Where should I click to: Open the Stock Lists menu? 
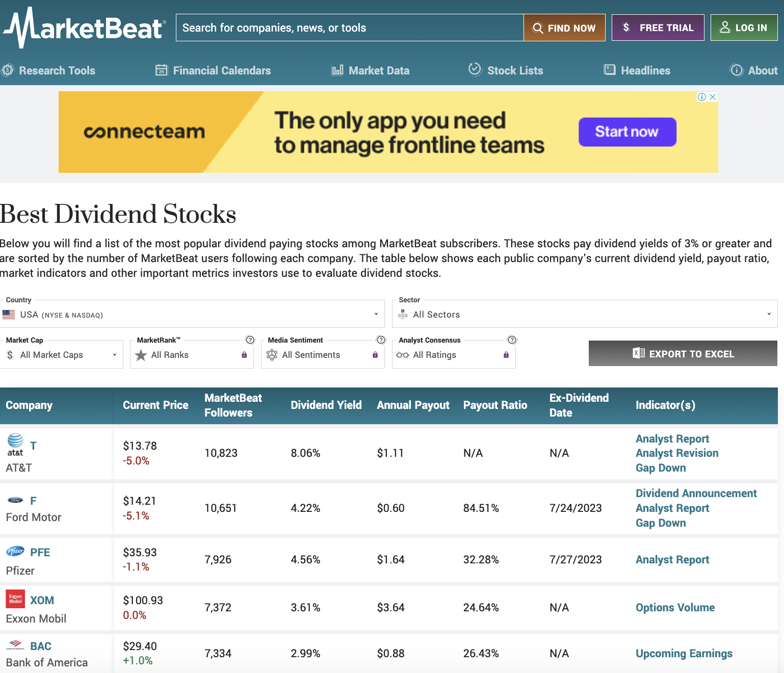click(x=506, y=70)
